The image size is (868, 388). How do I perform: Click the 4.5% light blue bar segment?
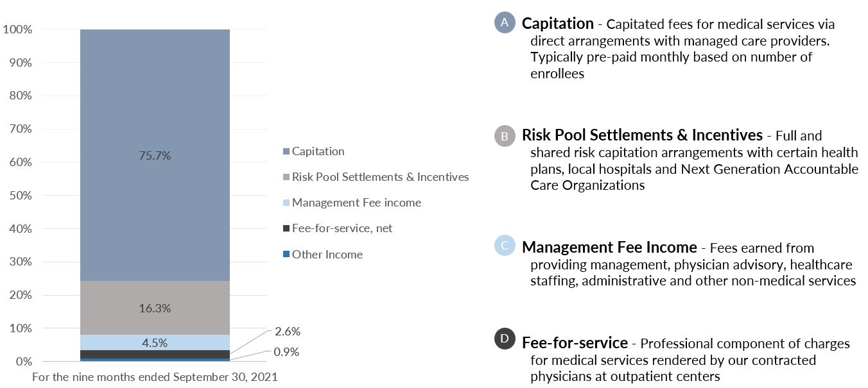[x=155, y=342]
